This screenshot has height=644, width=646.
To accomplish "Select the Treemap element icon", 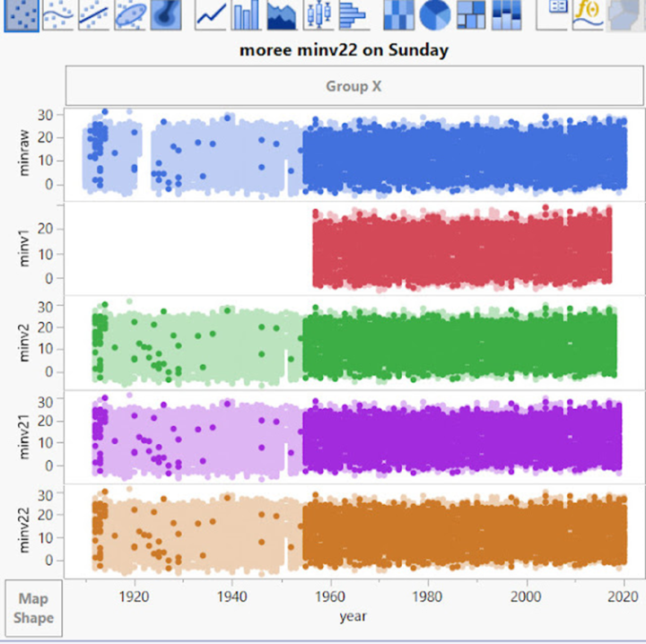I will coord(470,13).
